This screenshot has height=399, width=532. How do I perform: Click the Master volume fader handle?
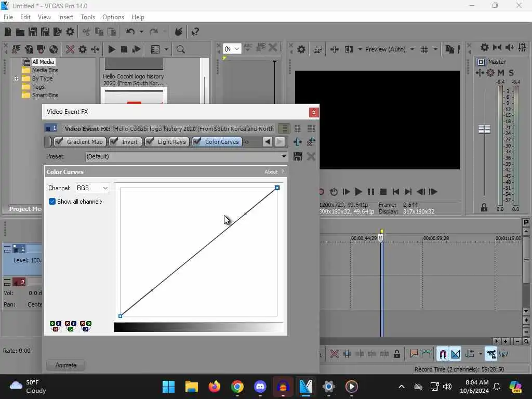pyautogui.click(x=484, y=129)
